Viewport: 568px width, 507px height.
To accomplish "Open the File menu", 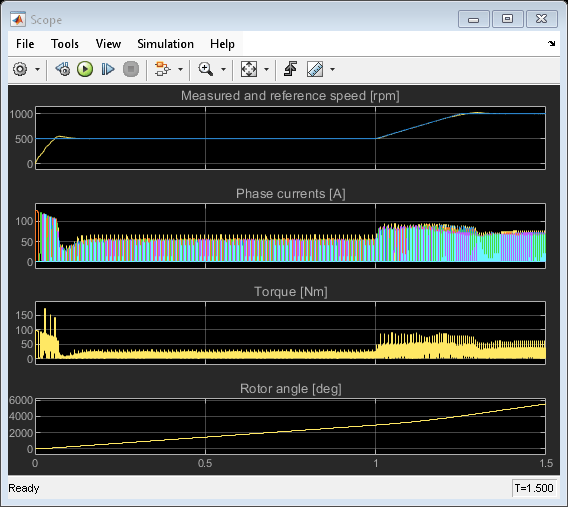I will [x=25, y=44].
